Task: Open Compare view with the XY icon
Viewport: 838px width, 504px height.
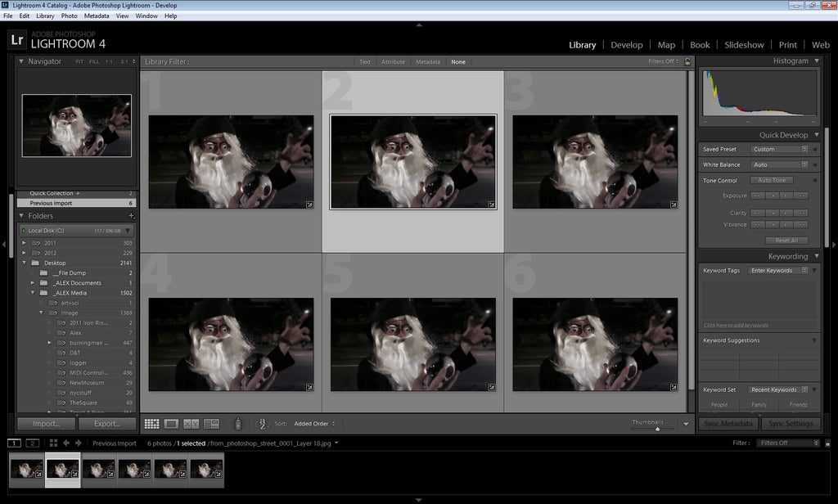Action: 190,423
